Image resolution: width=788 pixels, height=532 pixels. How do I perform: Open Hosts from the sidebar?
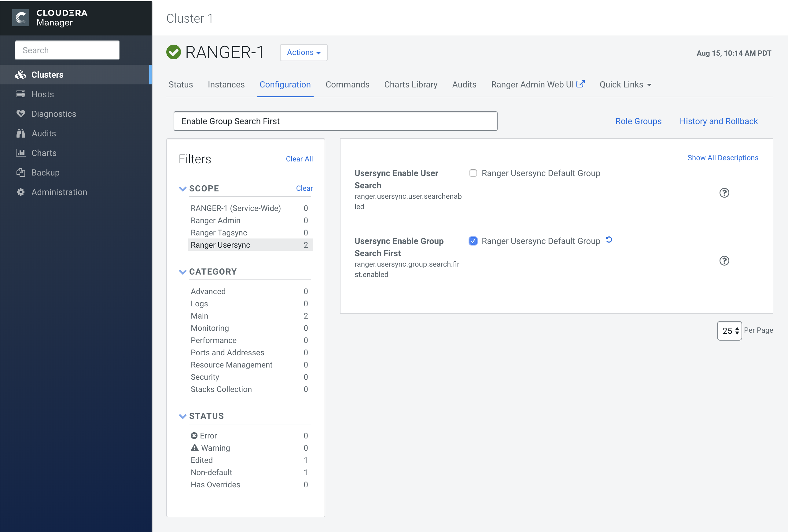point(42,94)
